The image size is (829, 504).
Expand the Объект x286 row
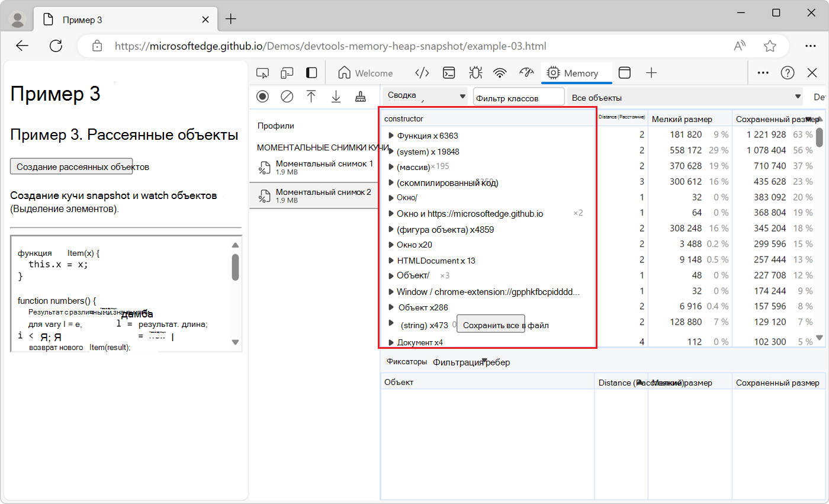[391, 307]
